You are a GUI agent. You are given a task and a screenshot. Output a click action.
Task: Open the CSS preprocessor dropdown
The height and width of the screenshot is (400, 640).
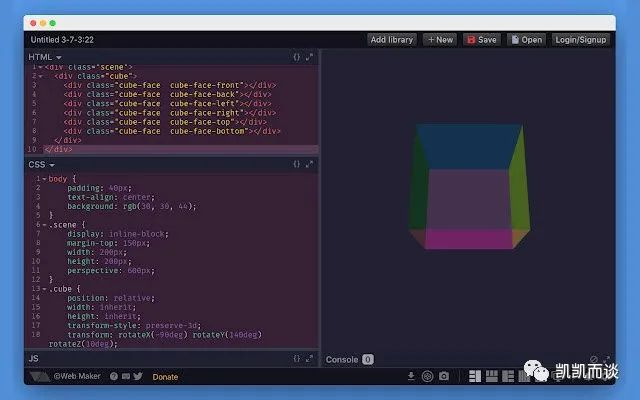coord(41,164)
